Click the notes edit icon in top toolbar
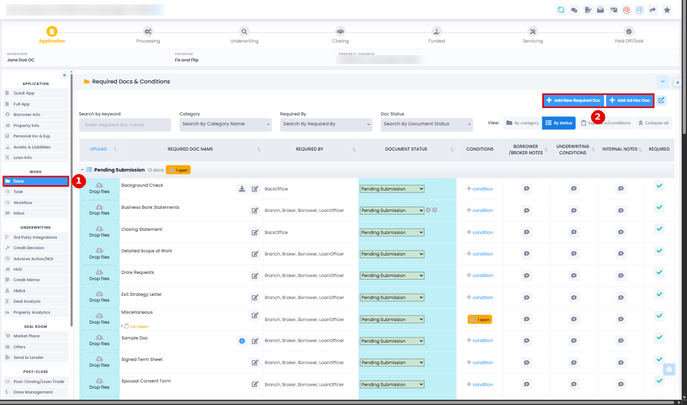Screen dimensions: 687x405 (x=588, y=10)
